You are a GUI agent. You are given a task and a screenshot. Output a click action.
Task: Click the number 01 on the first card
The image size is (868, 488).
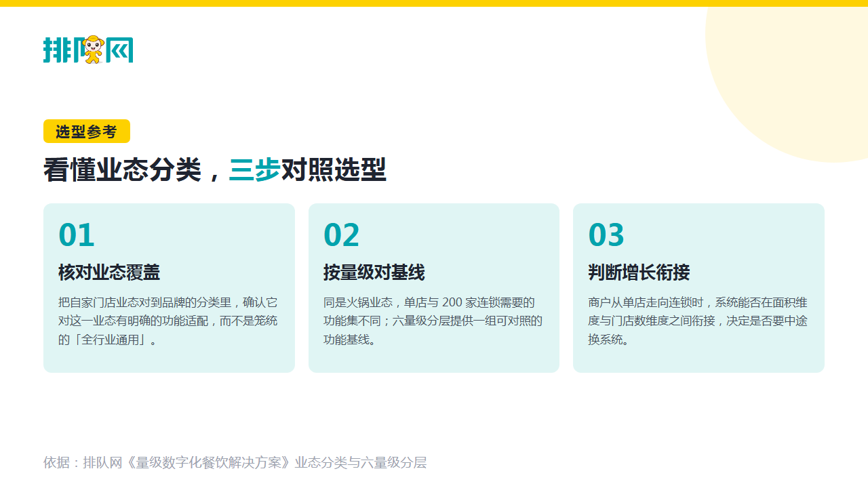[x=77, y=235]
